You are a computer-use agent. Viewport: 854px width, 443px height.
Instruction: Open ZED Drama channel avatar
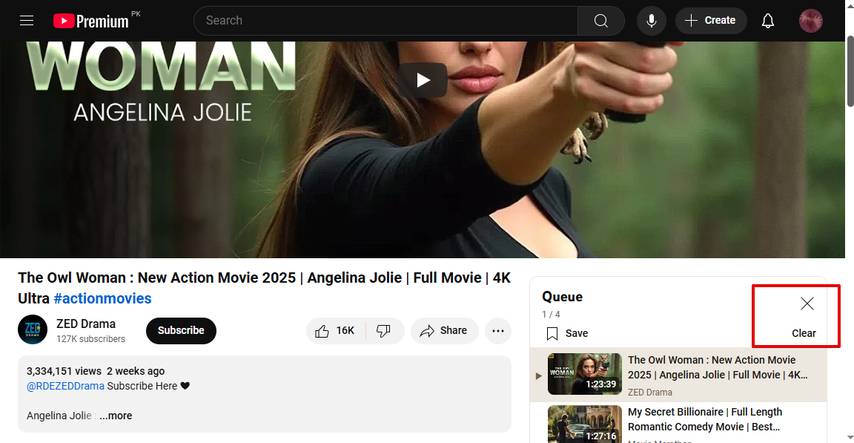click(x=33, y=330)
